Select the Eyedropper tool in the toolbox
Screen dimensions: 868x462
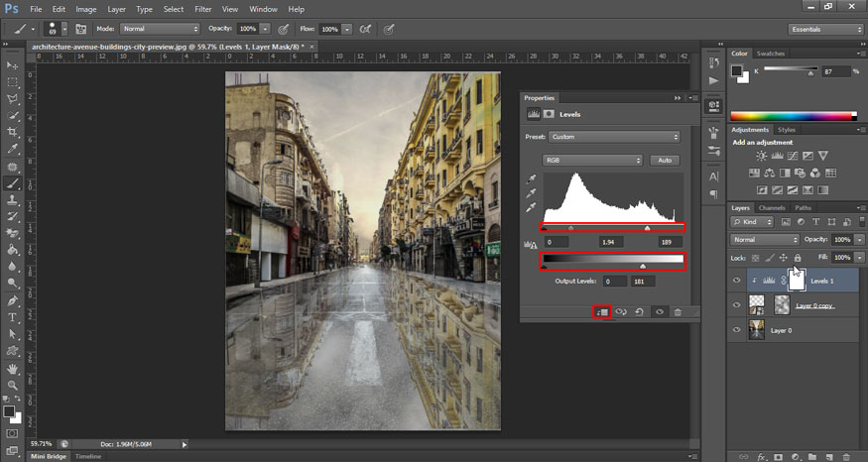pos(12,149)
